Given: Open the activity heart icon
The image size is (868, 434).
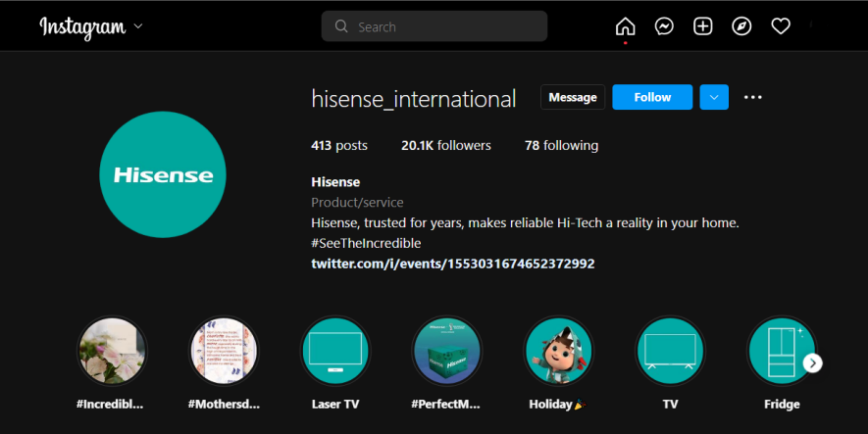Looking at the screenshot, I should tap(781, 26).
